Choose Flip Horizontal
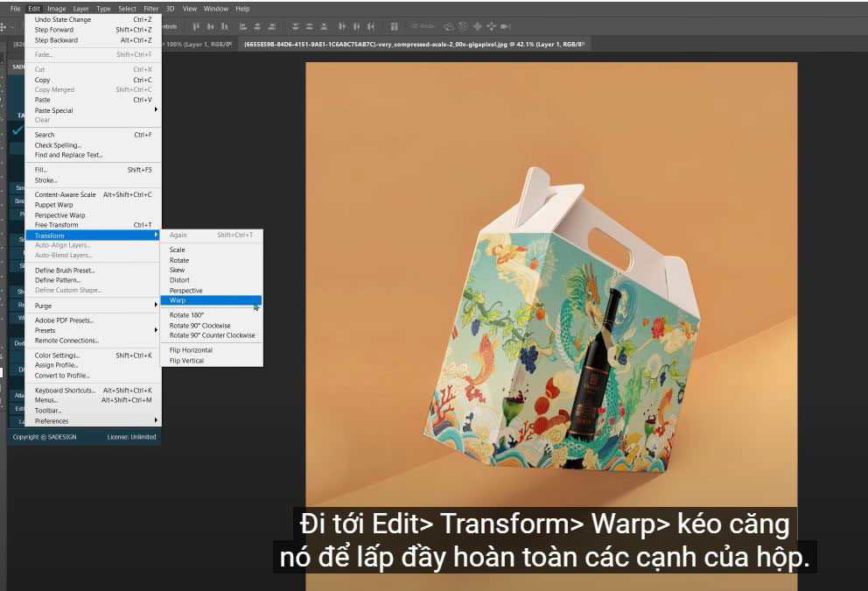The image size is (868, 591). click(x=211, y=350)
